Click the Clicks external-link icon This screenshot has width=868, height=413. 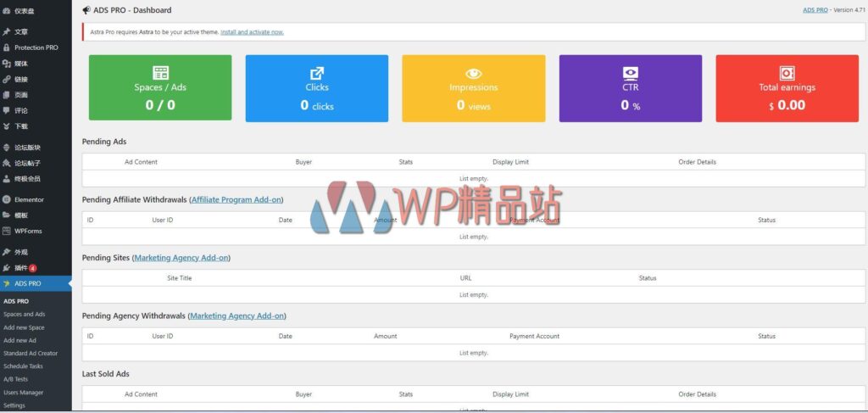point(317,73)
